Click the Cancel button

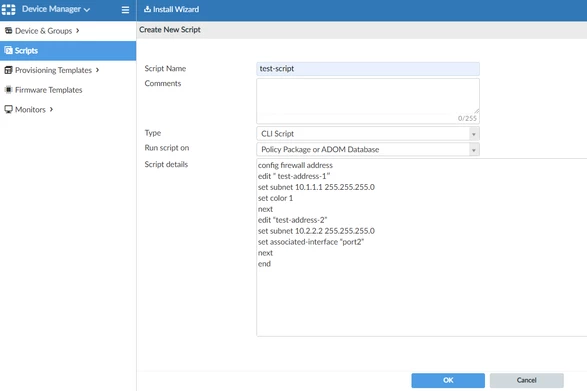[x=526, y=380]
